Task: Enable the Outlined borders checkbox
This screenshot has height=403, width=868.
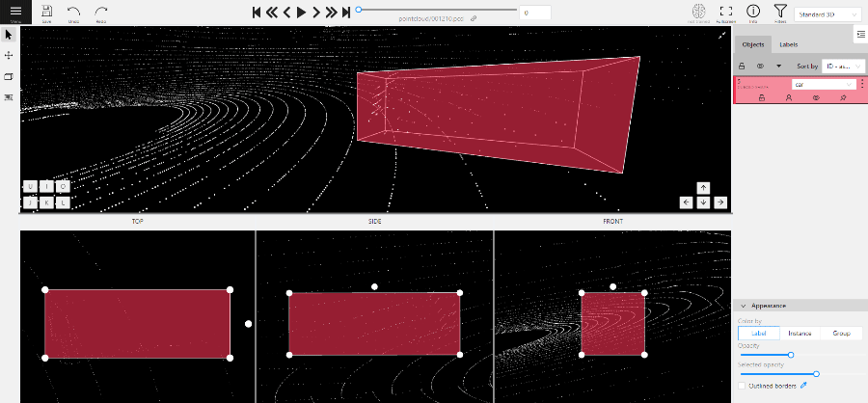Action: (742, 386)
